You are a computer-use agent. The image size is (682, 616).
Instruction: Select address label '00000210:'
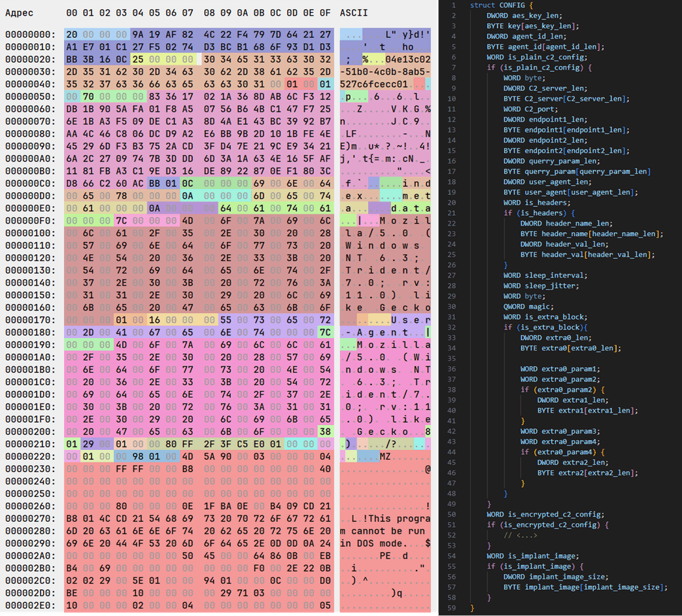pos(31,444)
